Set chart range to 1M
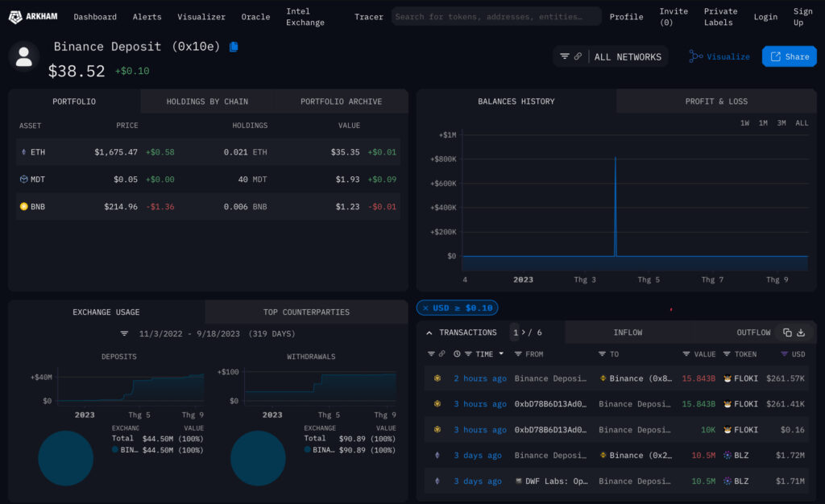This screenshot has width=825, height=504. pos(763,123)
